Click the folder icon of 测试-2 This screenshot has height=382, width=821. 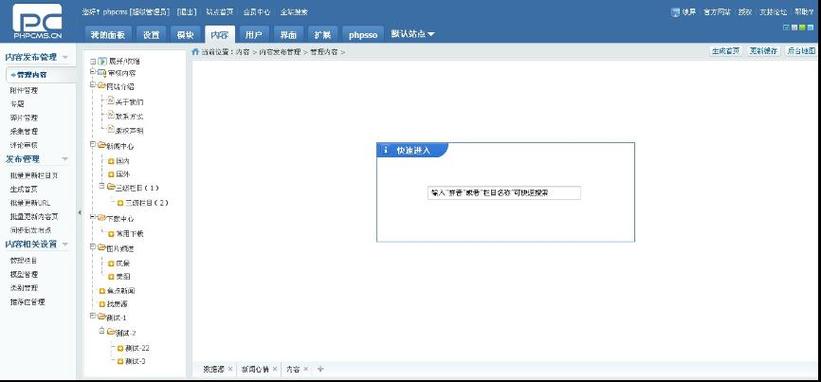(x=110, y=332)
